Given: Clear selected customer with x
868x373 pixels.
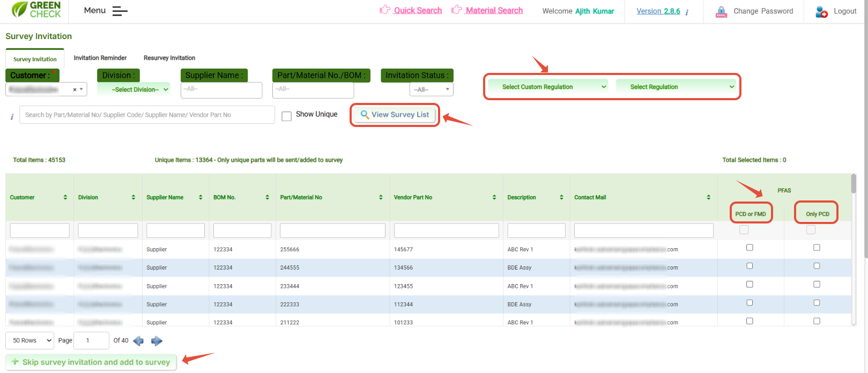Looking at the screenshot, I should pos(75,90).
